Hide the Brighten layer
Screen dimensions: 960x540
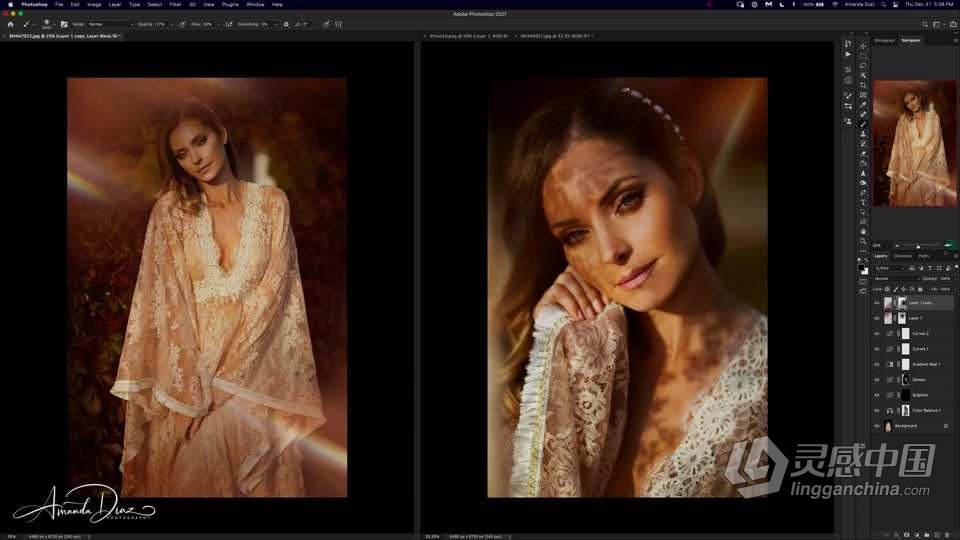(877, 395)
